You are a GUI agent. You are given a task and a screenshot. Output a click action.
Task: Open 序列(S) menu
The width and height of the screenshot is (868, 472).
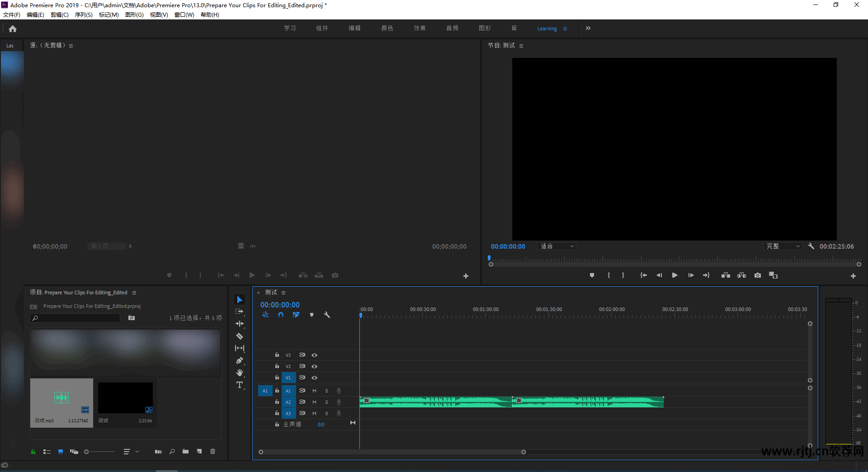tap(84, 14)
